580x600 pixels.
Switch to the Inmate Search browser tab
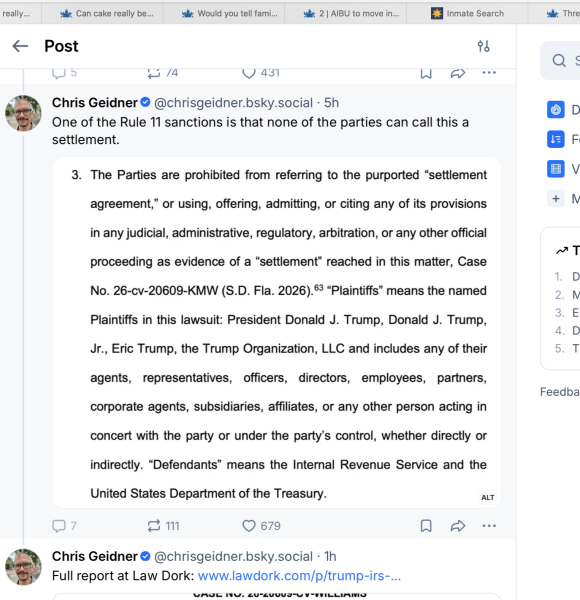467,13
